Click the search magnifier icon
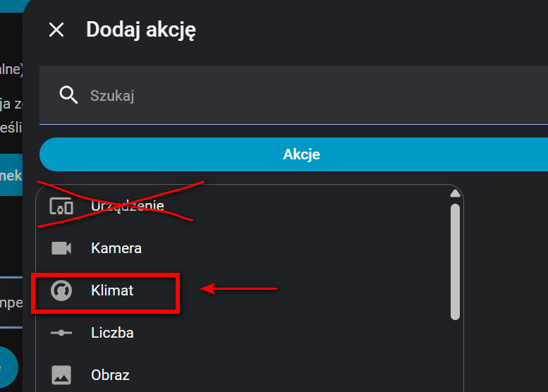 coord(68,95)
